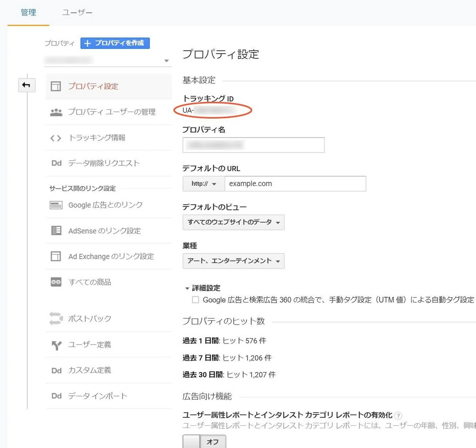Viewport: 476px width, 448px height.
Task: Click the トラッキング情報 code brackets icon
Action: [56, 138]
